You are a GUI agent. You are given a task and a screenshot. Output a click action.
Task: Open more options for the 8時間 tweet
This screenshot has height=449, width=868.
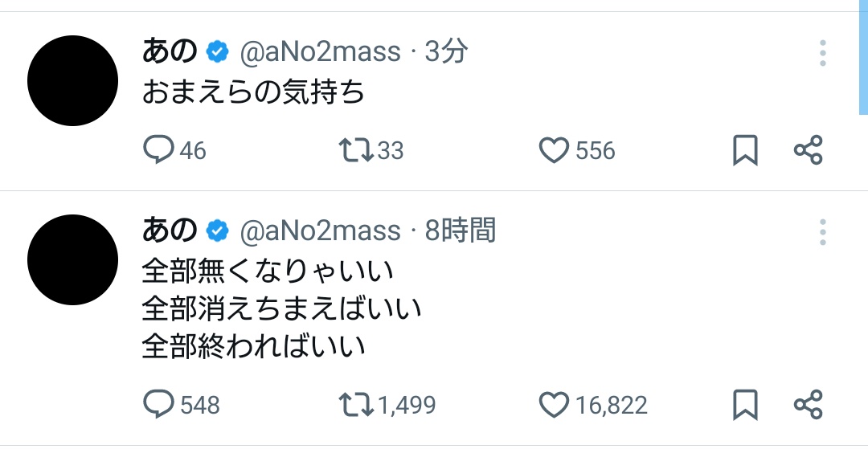coord(823,232)
